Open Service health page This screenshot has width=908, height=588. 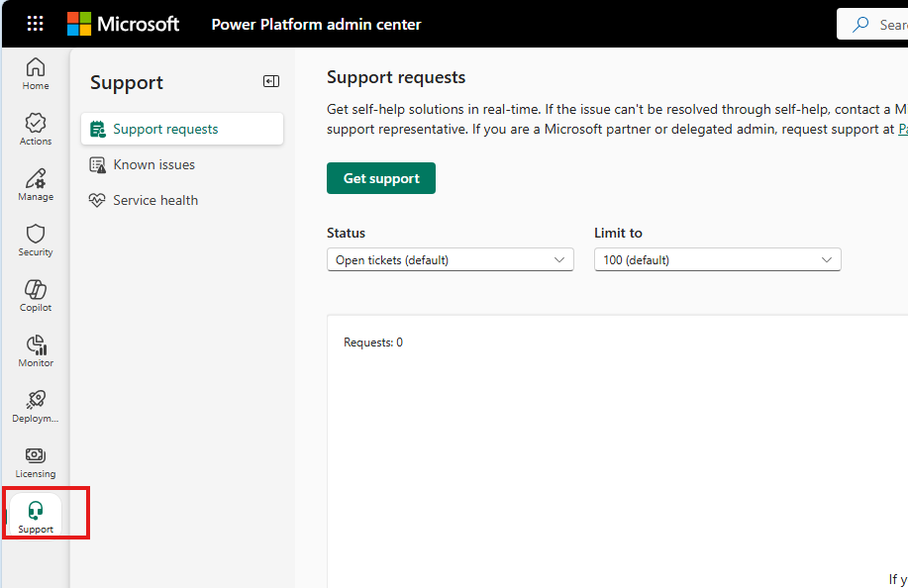click(x=155, y=200)
